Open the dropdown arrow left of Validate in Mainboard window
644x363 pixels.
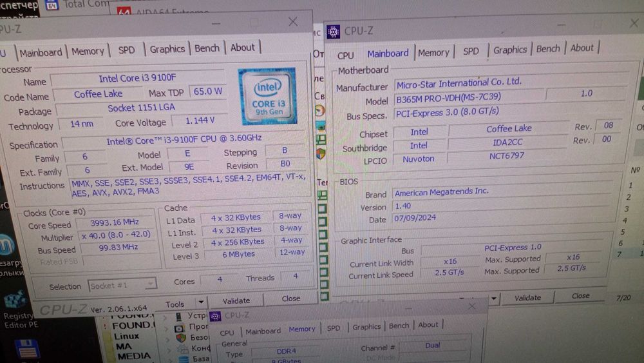point(494,298)
